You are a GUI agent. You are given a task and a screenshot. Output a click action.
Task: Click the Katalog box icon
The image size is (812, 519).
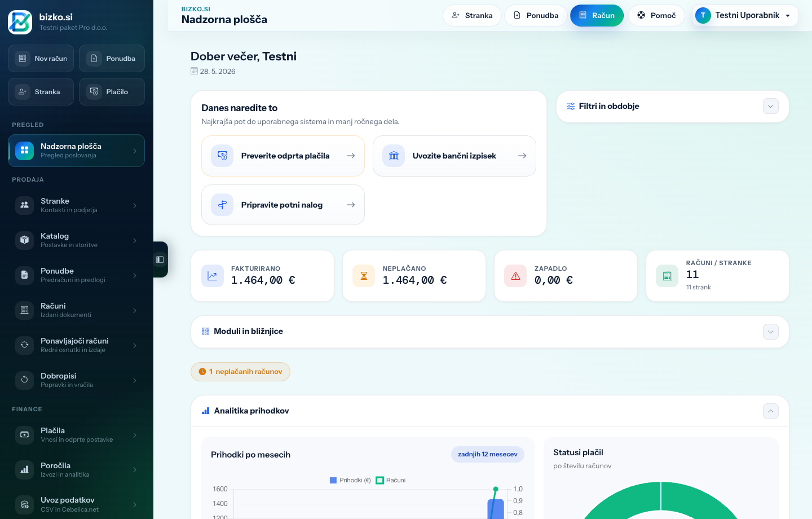coord(24,240)
